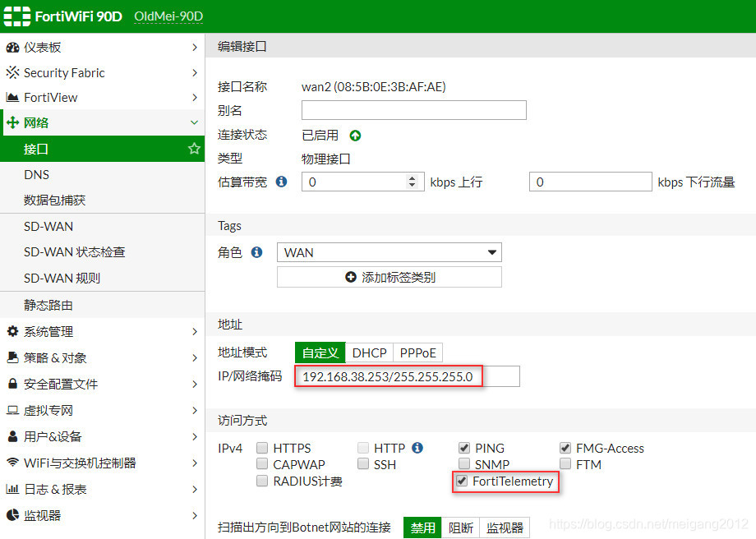Click the Security Fabric icon
The image size is (756, 539).
click(12, 72)
